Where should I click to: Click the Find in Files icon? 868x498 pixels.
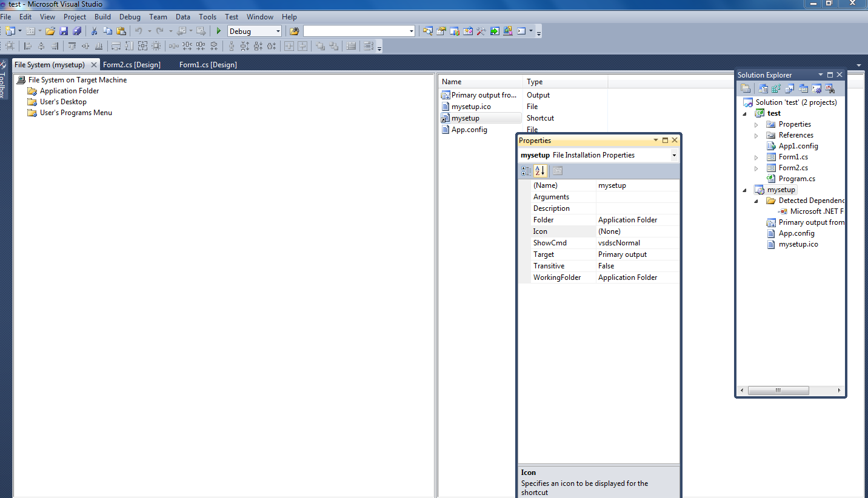[x=295, y=31]
